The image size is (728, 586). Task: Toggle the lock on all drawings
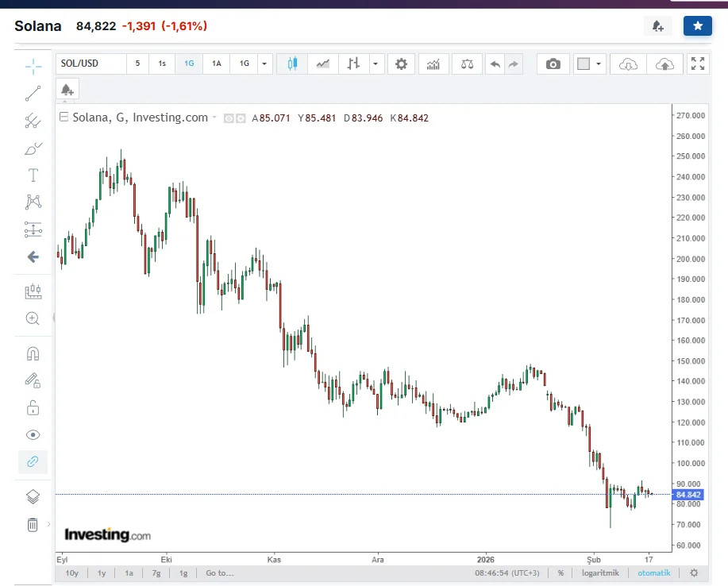tap(33, 407)
